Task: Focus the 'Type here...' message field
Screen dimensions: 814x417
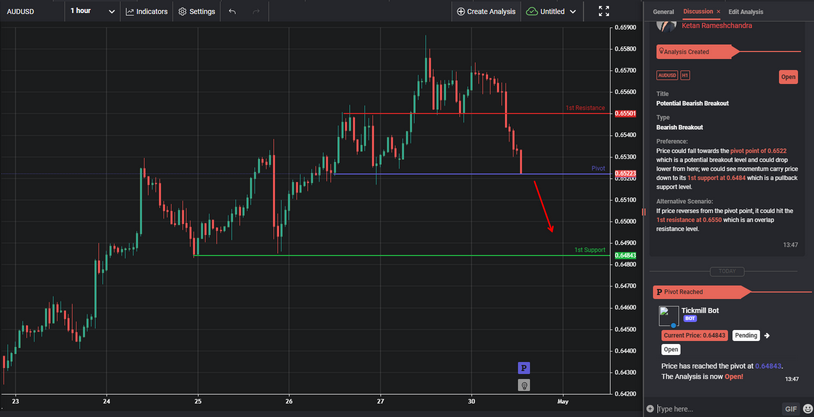Action: pos(718,409)
